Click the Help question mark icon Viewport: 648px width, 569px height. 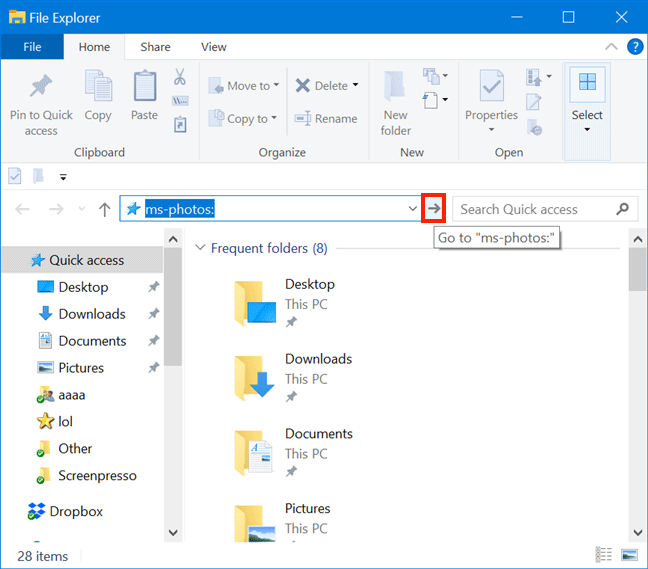[635, 47]
